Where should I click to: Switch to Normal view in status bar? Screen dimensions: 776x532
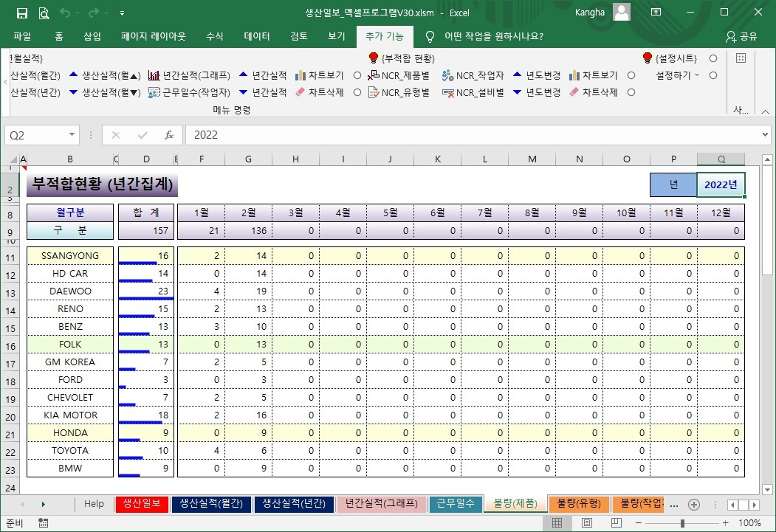click(x=557, y=522)
